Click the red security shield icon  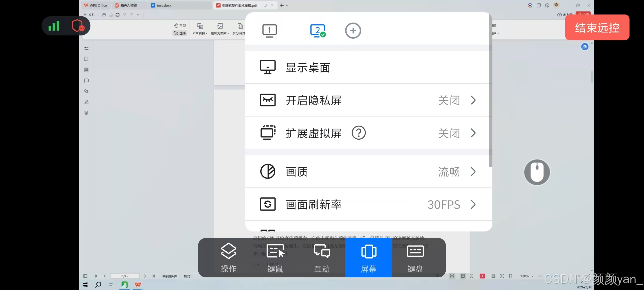78,26
